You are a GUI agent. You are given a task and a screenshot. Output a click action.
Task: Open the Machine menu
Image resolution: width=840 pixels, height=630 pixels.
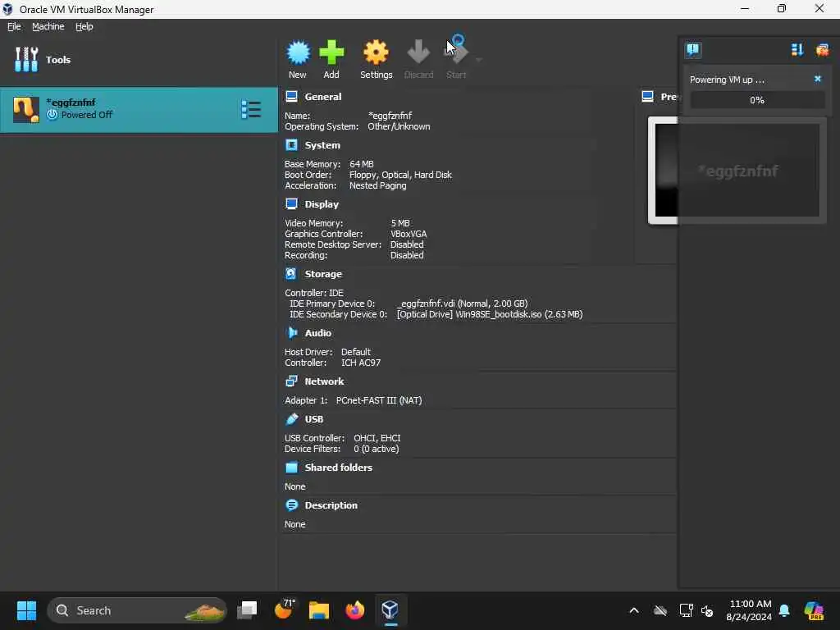pyautogui.click(x=48, y=26)
